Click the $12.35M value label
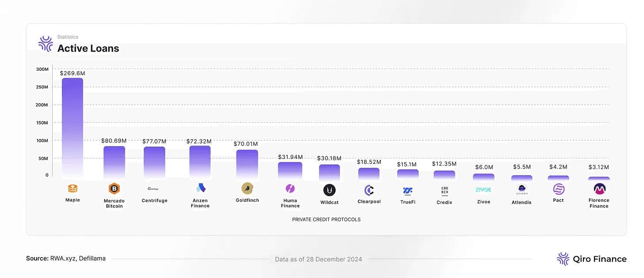 [x=445, y=164]
